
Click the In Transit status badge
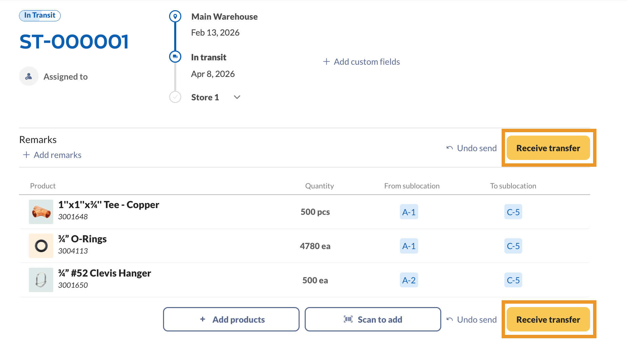click(40, 16)
